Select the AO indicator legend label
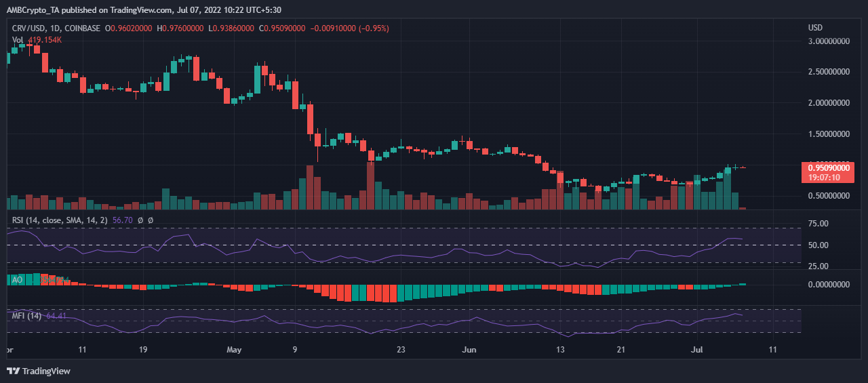The height and width of the screenshot is (383, 868). point(18,279)
